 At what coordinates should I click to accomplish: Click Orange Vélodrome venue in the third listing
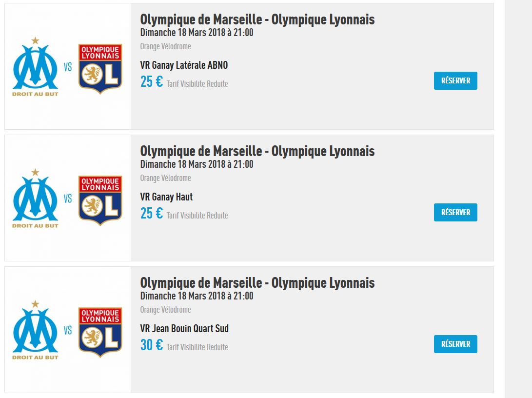click(x=165, y=310)
